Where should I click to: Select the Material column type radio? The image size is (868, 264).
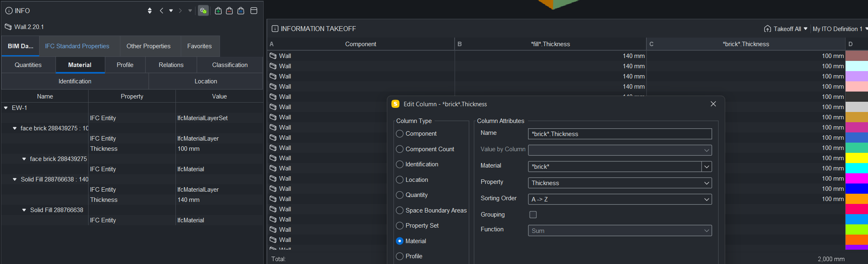coord(400,241)
